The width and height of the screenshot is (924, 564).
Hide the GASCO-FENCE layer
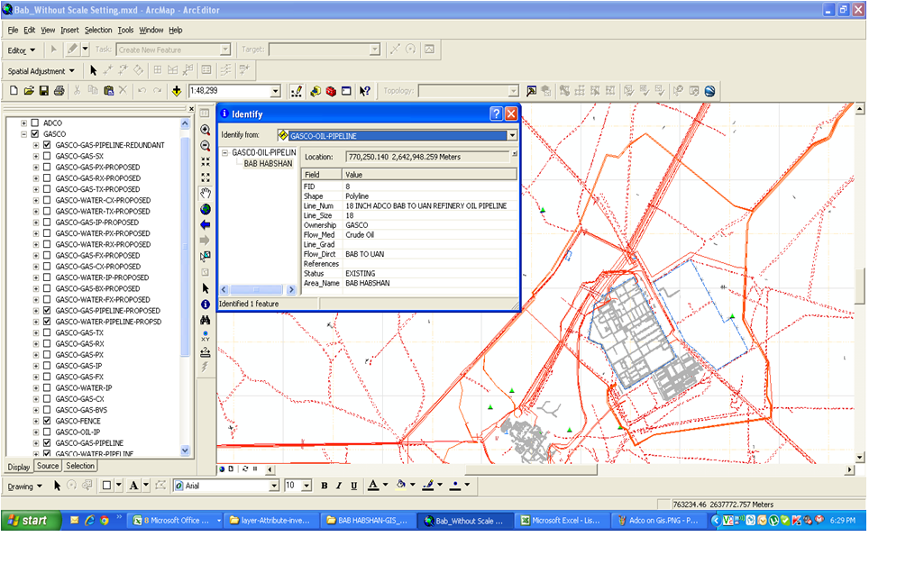(47, 421)
